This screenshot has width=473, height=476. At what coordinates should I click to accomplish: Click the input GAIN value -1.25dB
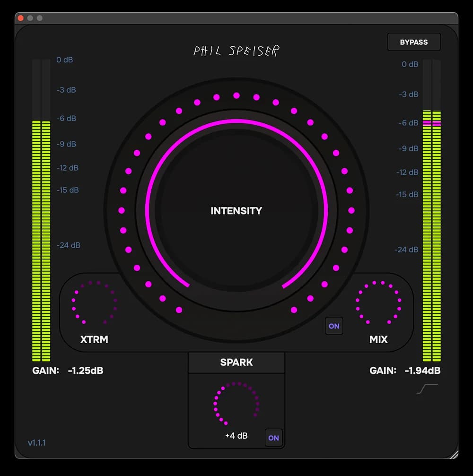pyautogui.click(x=85, y=371)
